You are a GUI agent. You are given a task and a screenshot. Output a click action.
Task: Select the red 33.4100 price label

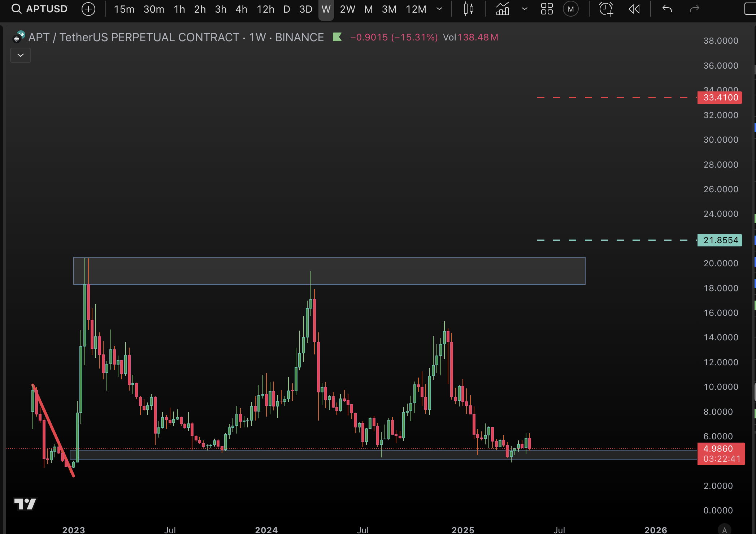coord(720,98)
